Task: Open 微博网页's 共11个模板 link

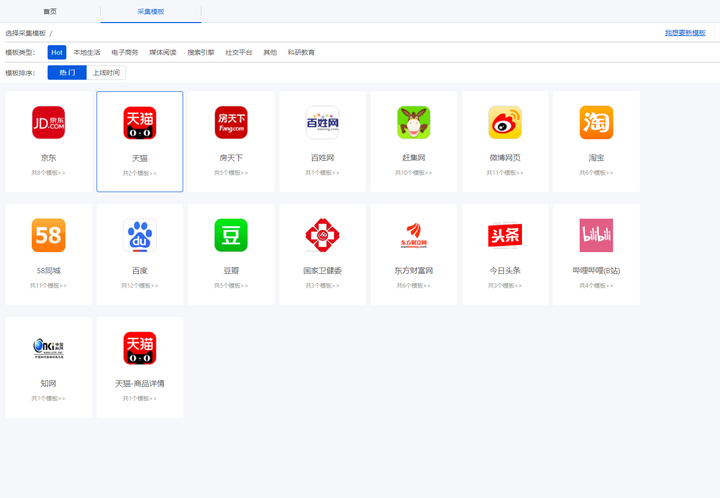Action: (x=505, y=173)
